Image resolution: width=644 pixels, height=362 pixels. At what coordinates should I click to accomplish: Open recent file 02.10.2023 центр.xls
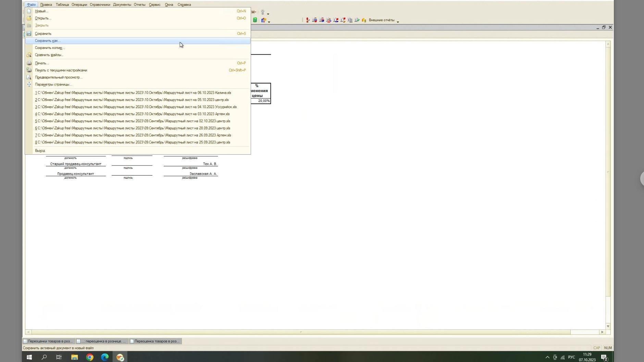click(138, 121)
